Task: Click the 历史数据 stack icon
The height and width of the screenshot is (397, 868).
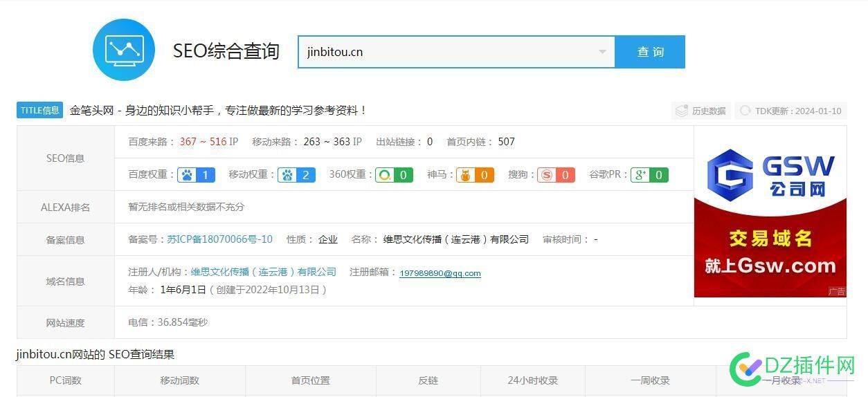Action: (682, 111)
